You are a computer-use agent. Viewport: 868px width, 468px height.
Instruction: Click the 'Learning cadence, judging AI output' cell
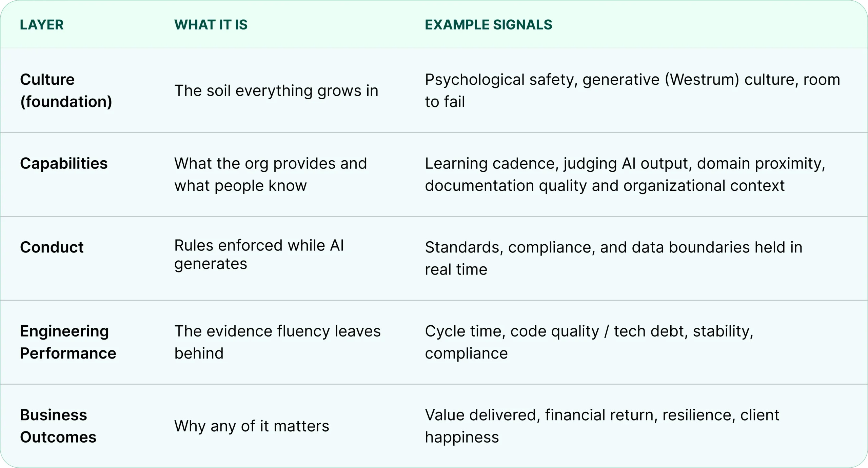point(625,175)
